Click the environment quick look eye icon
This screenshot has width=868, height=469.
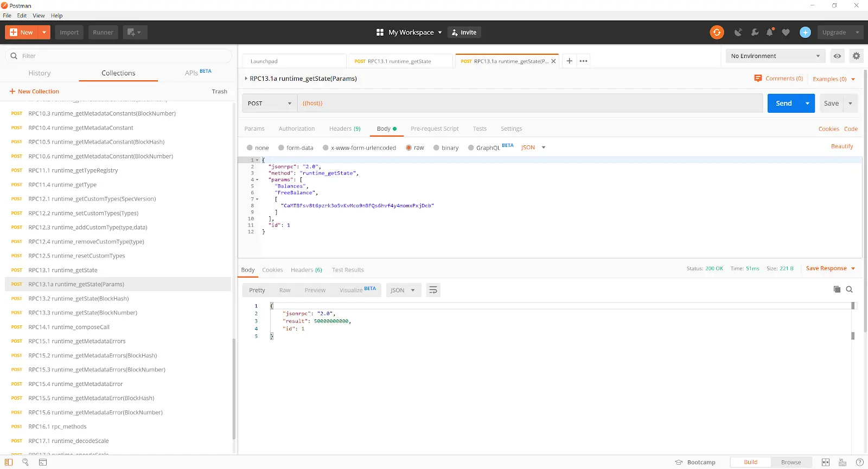838,56
